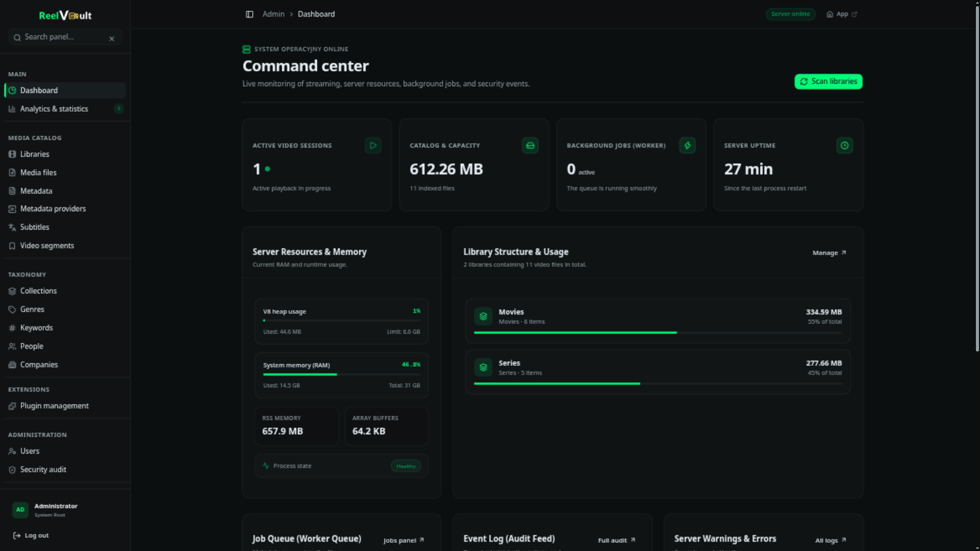The height and width of the screenshot is (551, 980).
Task: Open Manage link in Library Structure
Action: click(x=829, y=253)
